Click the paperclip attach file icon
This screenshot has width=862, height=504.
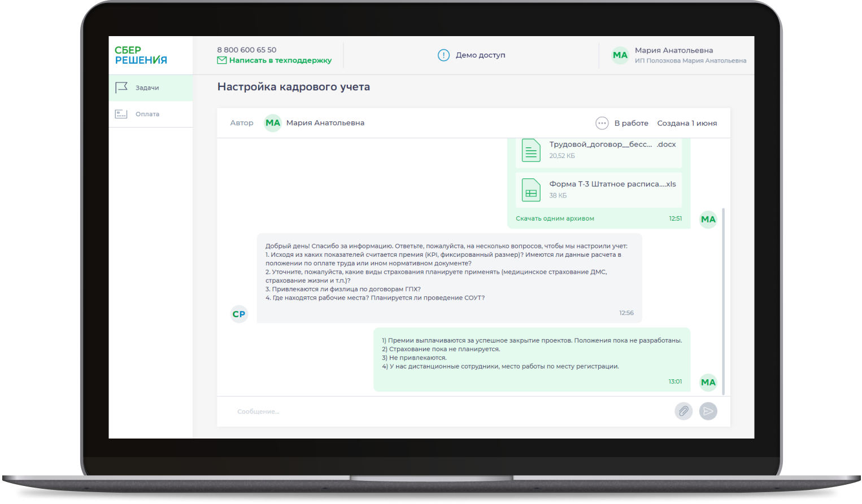[683, 411]
